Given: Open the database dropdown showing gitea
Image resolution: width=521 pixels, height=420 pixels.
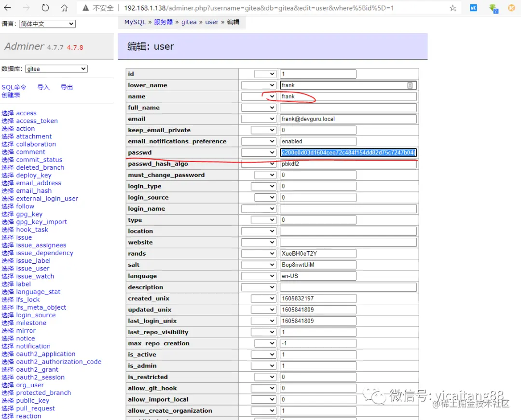Looking at the screenshot, I should [x=56, y=69].
